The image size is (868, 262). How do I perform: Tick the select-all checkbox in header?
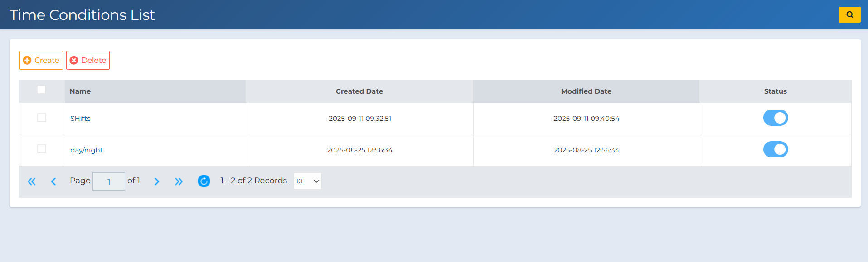coord(41,90)
